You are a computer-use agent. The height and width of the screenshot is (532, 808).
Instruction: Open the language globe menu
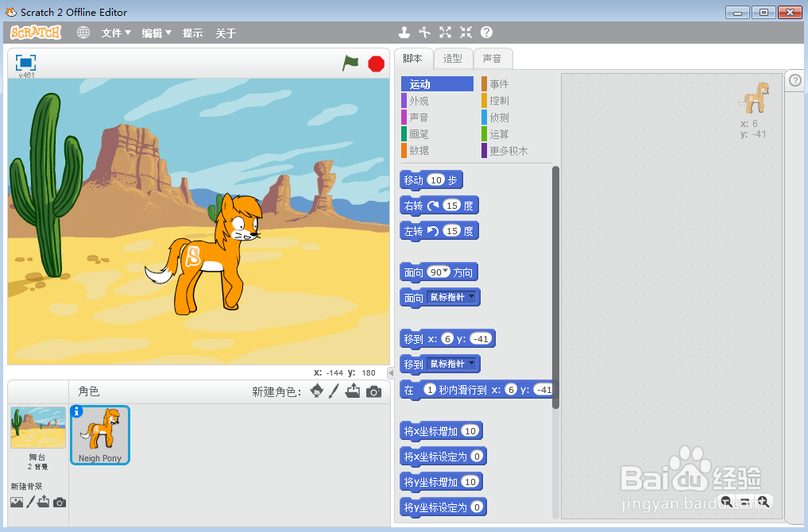pos(83,33)
